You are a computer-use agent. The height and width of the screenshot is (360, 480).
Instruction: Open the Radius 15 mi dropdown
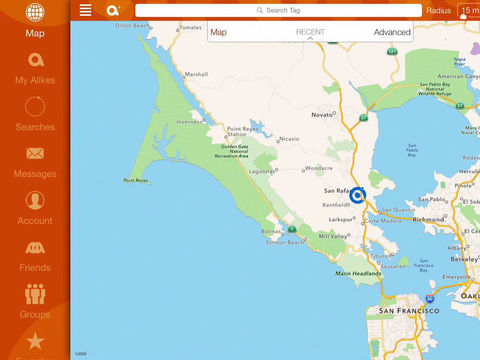tap(469, 11)
